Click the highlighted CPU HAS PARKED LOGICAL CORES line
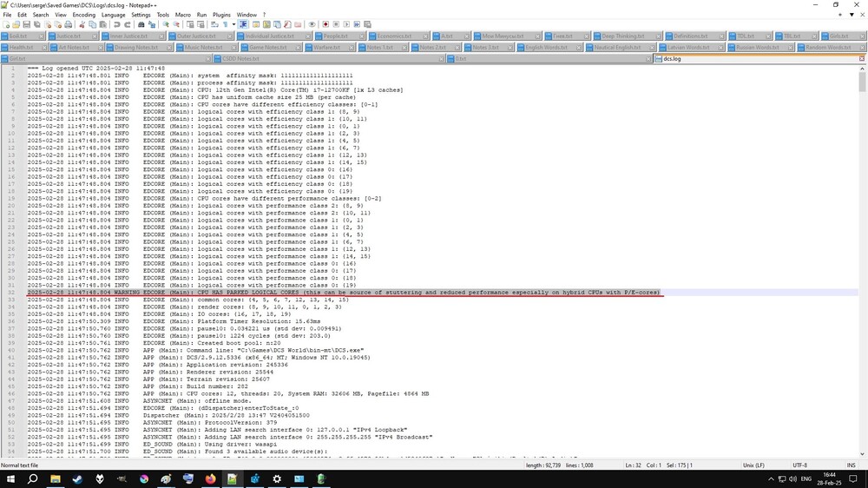The image size is (868, 488). pos(343,292)
